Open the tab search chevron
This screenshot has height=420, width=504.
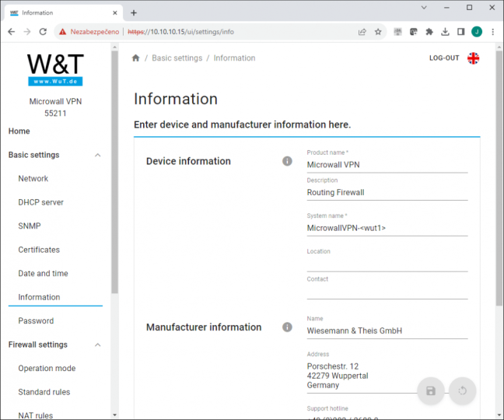[424, 8]
